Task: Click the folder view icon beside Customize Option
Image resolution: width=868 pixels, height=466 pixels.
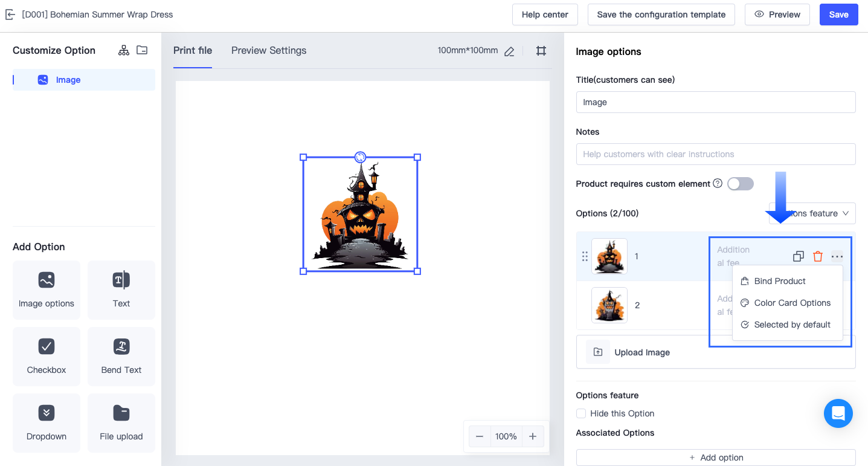Action: [142, 50]
